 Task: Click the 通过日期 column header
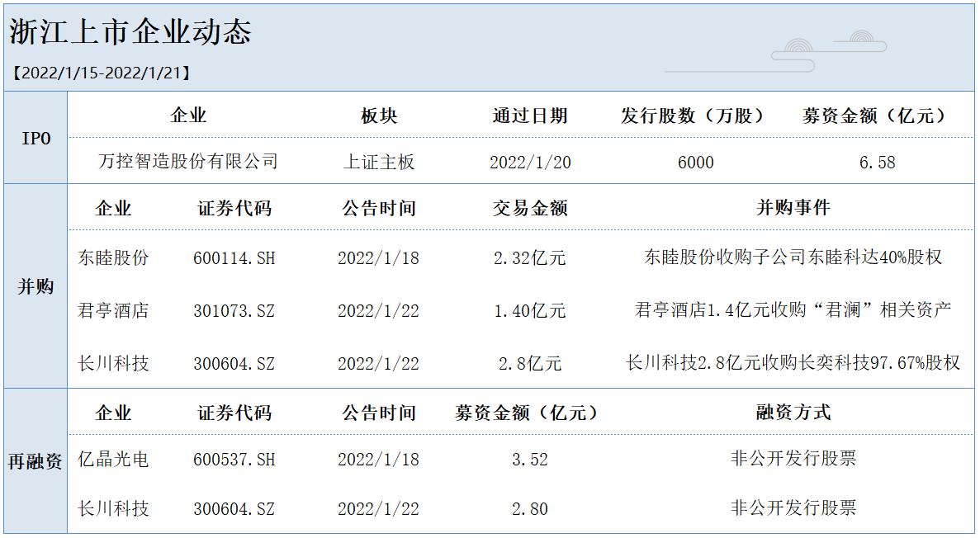tap(530, 116)
